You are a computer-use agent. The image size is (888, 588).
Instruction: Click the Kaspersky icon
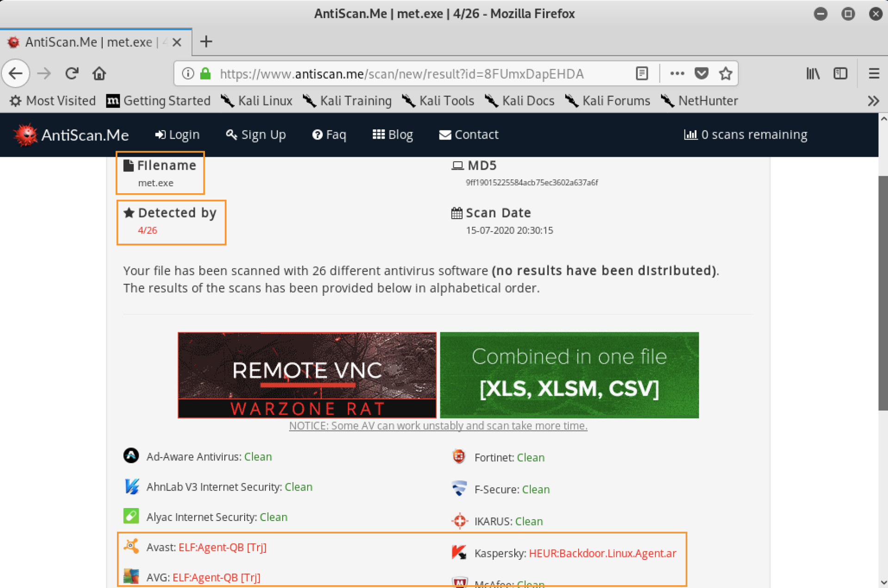(x=459, y=552)
